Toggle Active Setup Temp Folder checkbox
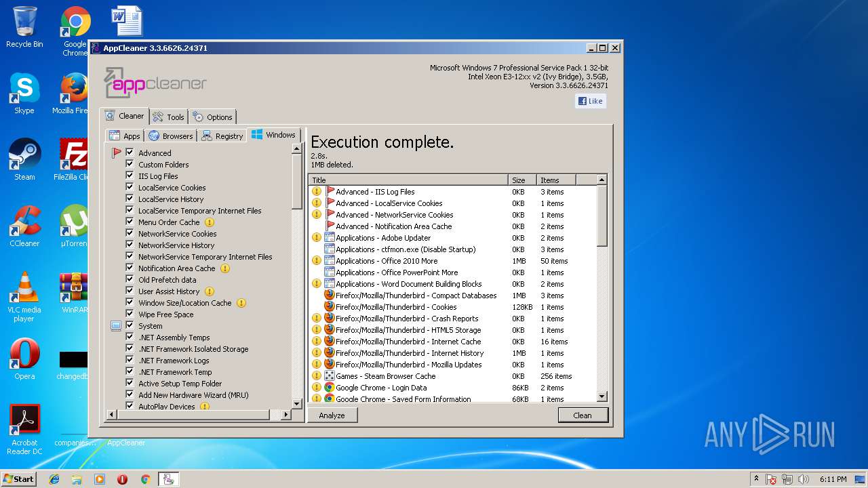 130,383
